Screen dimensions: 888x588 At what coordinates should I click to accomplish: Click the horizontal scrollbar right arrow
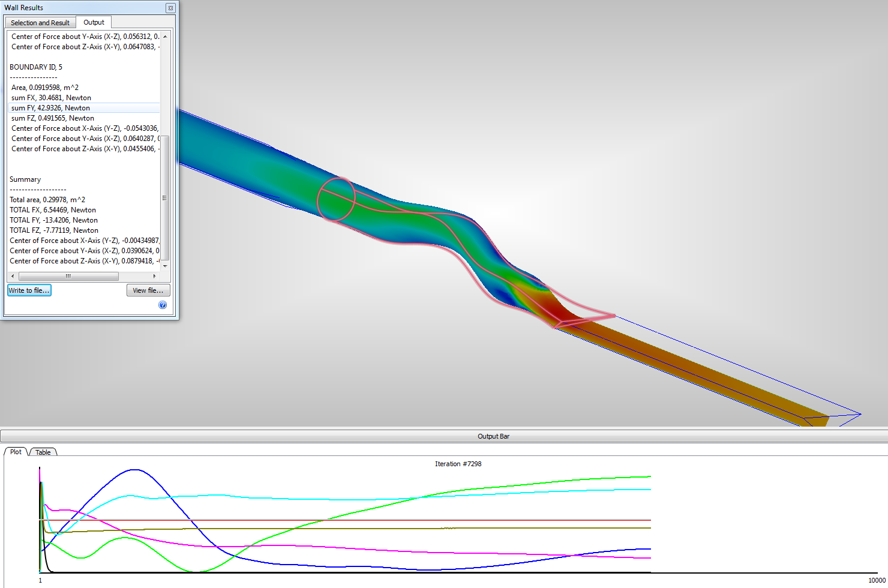[155, 276]
